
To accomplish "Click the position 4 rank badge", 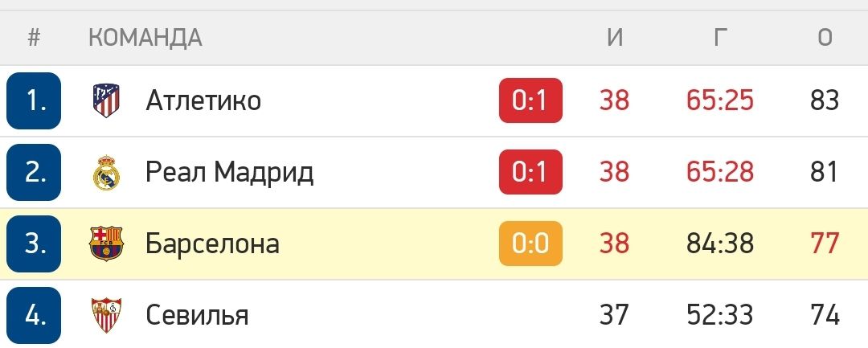I will coord(34,314).
